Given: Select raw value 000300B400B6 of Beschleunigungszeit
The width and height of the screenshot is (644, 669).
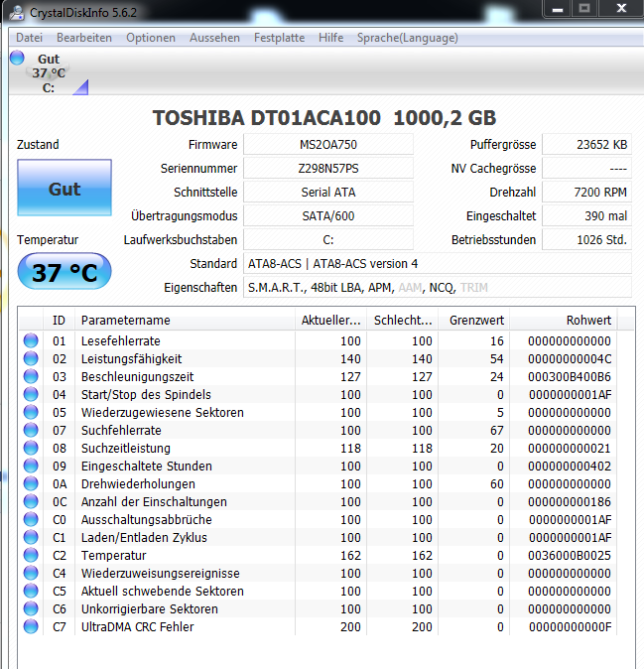Looking at the screenshot, I should click(570, 377).
